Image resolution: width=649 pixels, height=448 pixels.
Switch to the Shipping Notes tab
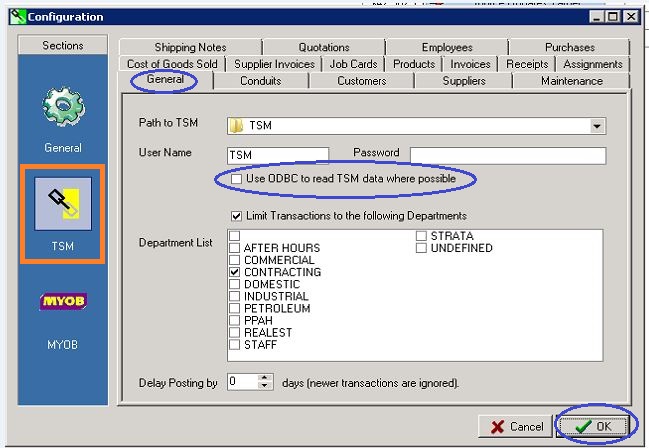(190, 48)
